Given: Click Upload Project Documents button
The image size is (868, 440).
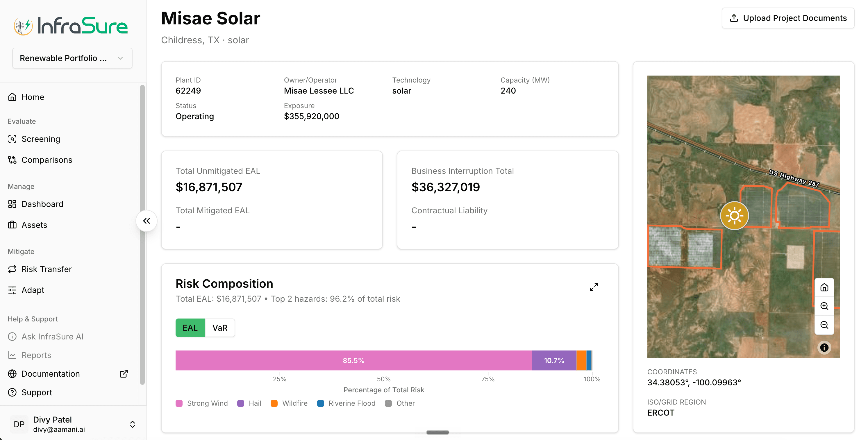Looking at the screenshot, I should point(788,18).
